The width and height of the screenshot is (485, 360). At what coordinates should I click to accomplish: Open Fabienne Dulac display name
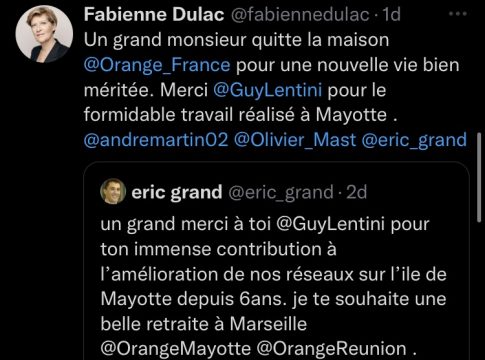154,15
